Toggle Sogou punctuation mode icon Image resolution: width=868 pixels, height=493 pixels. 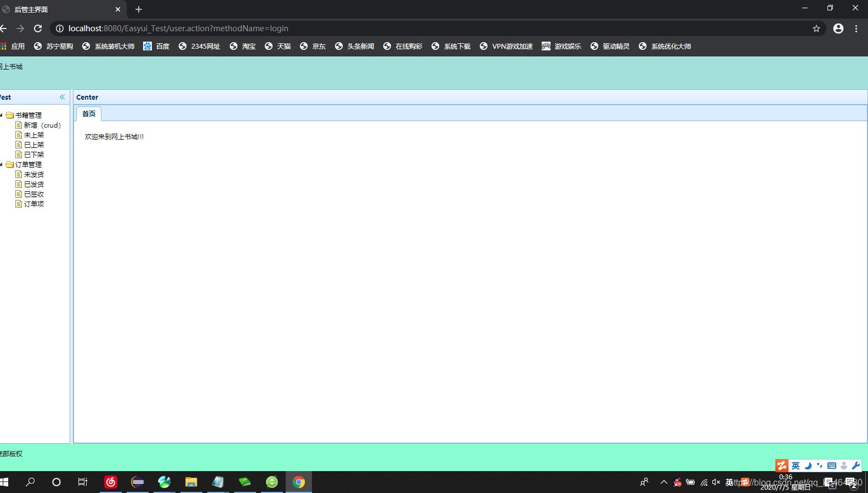[820, 466]
